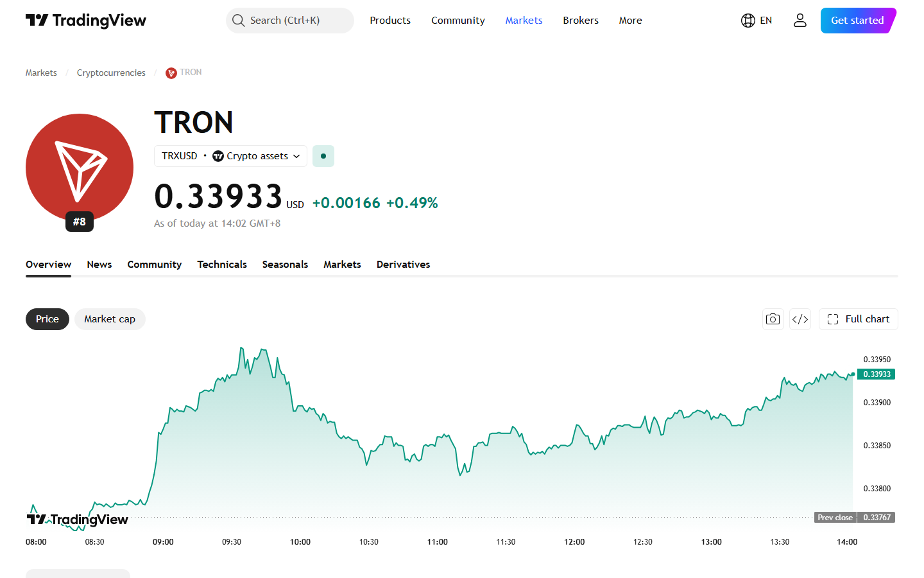Viewport: 924px width, 578px height.
Task: Click the Get started button
Action: (x=858, y=21)
